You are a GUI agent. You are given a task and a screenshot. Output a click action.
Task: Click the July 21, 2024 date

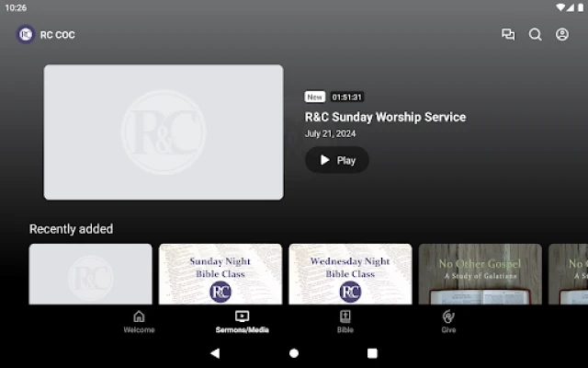click(x=330, y=133)
